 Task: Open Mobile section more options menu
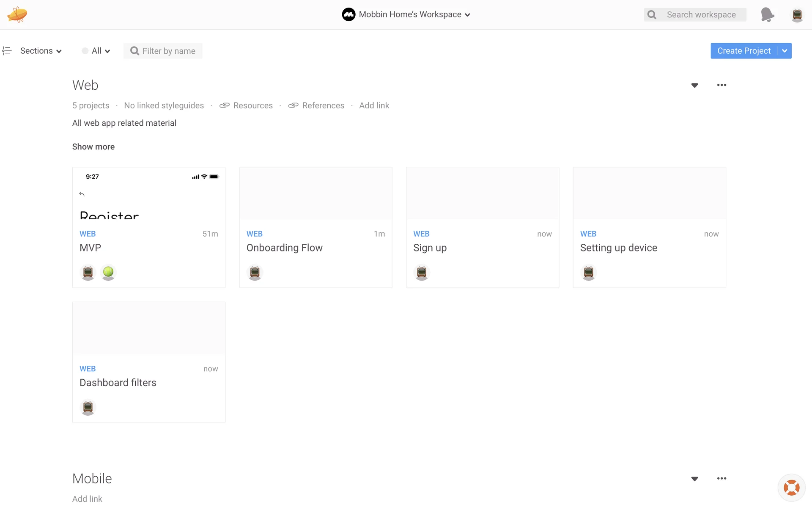(721, 478)
